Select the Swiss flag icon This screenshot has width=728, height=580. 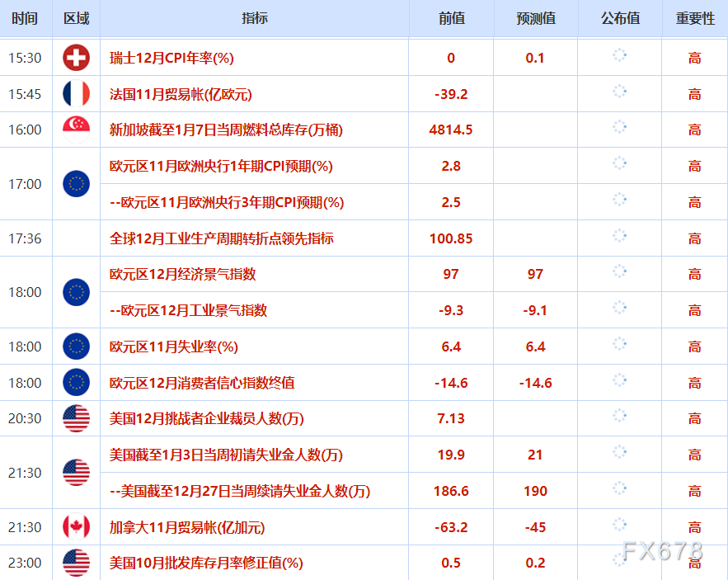75,58
